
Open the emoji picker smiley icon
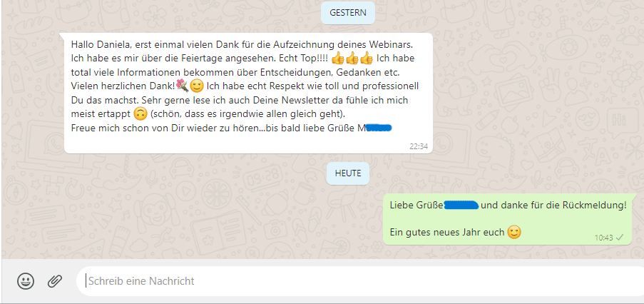26,281
